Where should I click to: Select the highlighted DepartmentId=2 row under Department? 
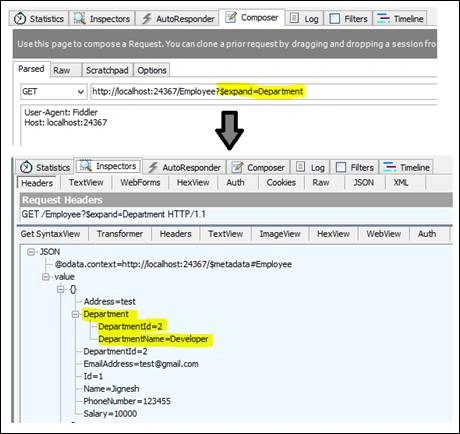click(x=130, y=326)
